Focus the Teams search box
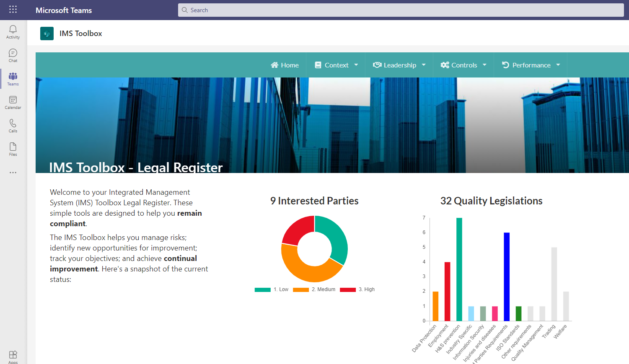Viewport: 629px width, 364px height. 401,10
